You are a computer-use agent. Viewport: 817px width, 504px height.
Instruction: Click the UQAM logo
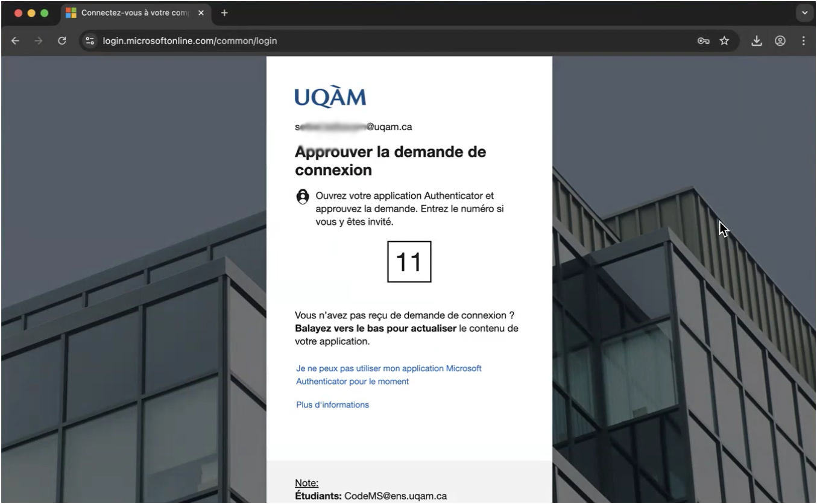pyautogui.click(x=330, y=97)
